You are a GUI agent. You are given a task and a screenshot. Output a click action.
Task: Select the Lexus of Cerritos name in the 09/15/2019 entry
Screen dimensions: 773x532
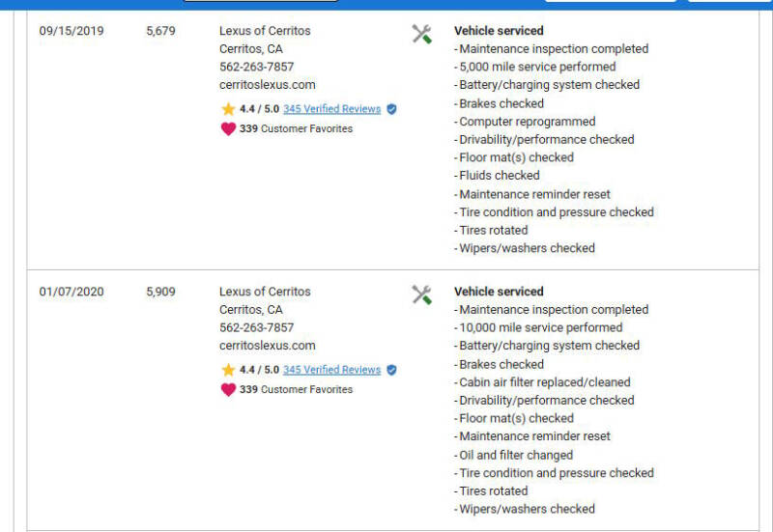tap(265, 31)
